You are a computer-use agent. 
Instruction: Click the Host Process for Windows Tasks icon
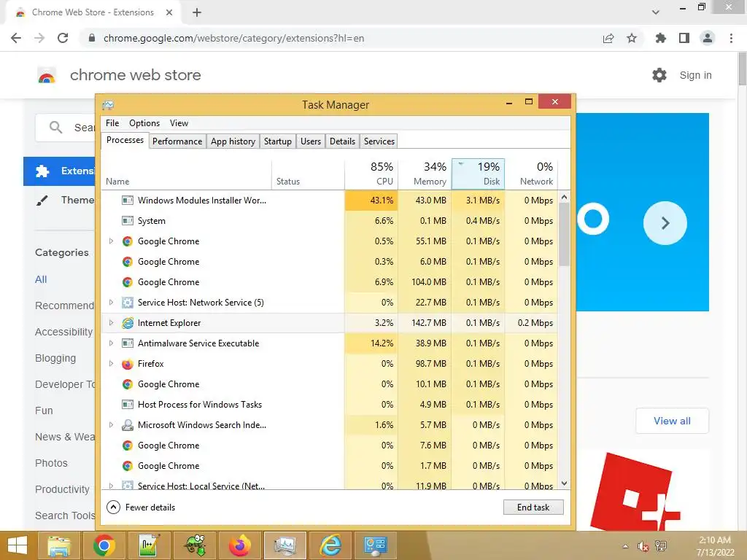point(127,405)
